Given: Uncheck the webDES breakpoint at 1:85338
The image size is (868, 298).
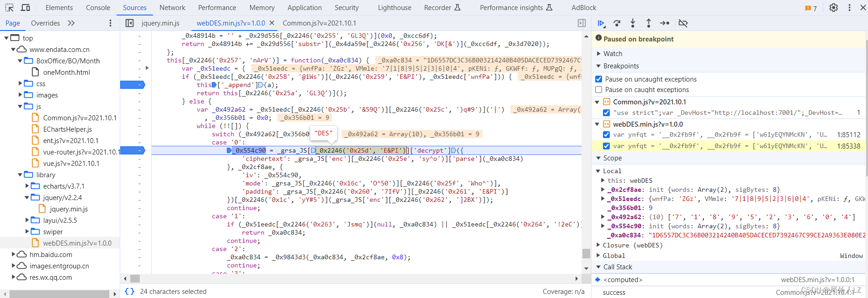Looking at the screenshot, I should [x=606, y=146].
